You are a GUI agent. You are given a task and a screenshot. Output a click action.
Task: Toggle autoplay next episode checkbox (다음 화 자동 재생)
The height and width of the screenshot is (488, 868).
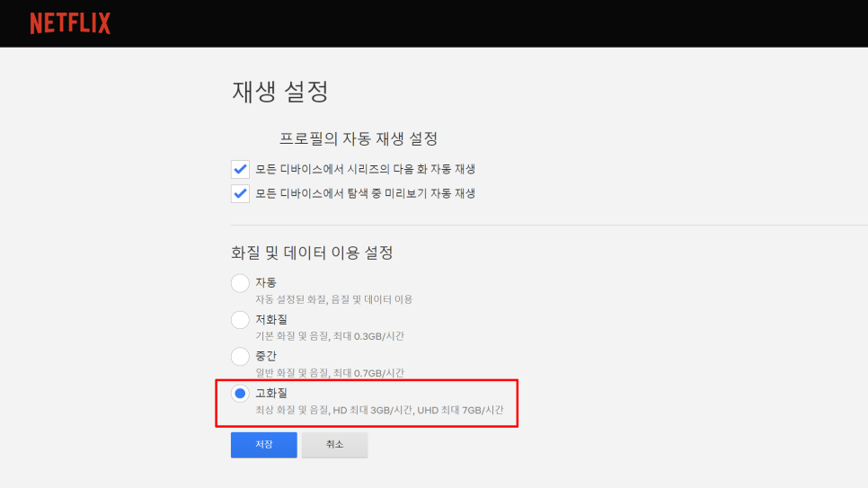240,169
